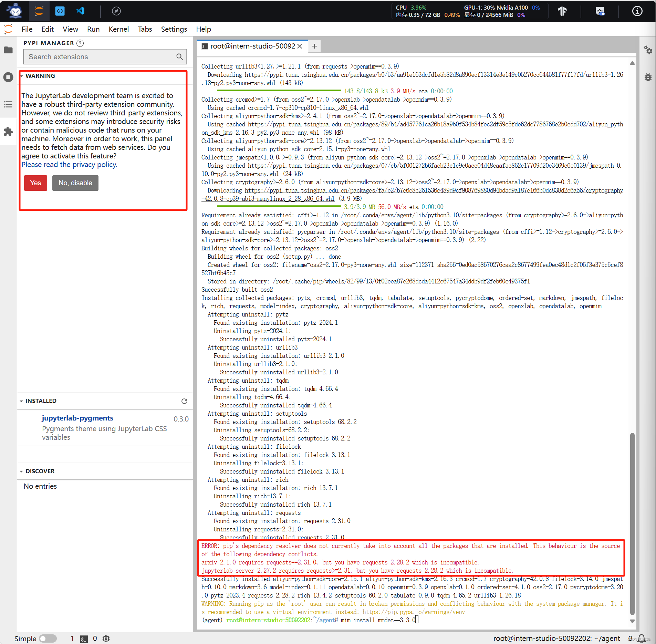Open the View menu
Viewport: 656px width, 644px height.
tap(70, 29)
